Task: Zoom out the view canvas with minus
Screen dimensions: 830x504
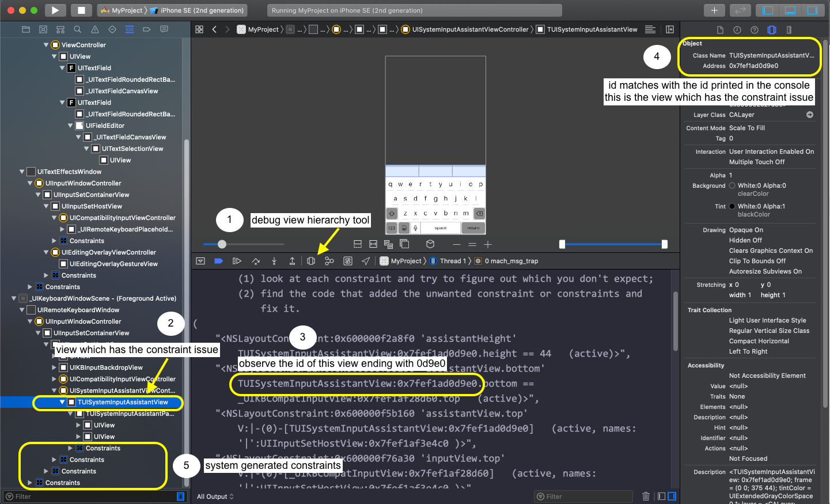Action: click(x=457, y=245)
